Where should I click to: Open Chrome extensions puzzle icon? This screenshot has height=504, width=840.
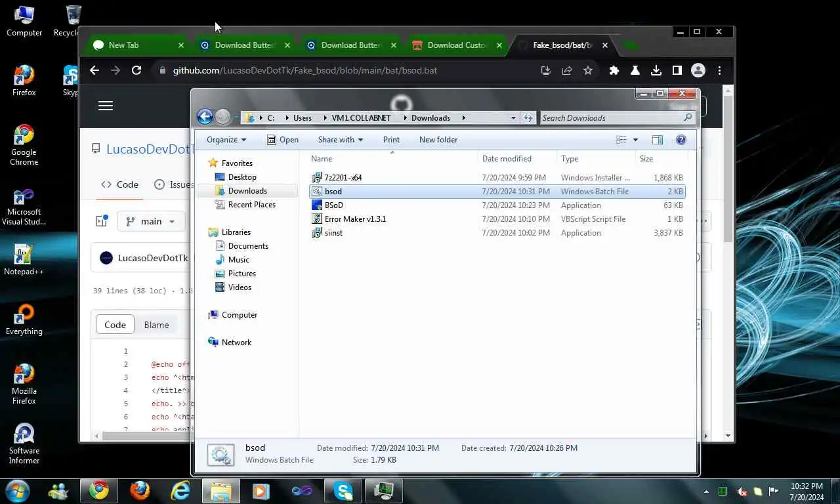(x=614, y=70)
